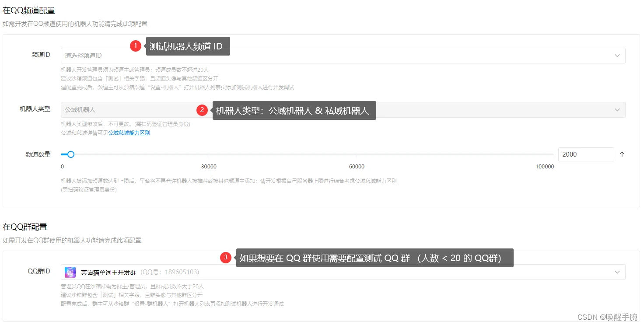Click the 机器人类型 field label
Viewport: 644px width, 325px height.
tap(35, 109)
